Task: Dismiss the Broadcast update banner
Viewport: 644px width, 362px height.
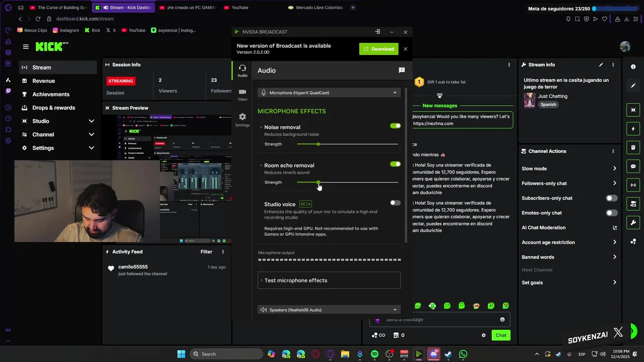Action: coord(406,49)
